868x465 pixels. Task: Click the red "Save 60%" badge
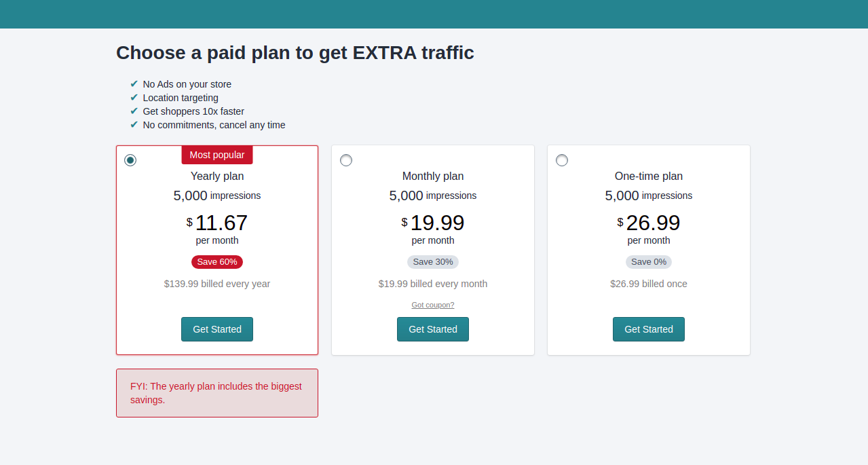[217, 262]
